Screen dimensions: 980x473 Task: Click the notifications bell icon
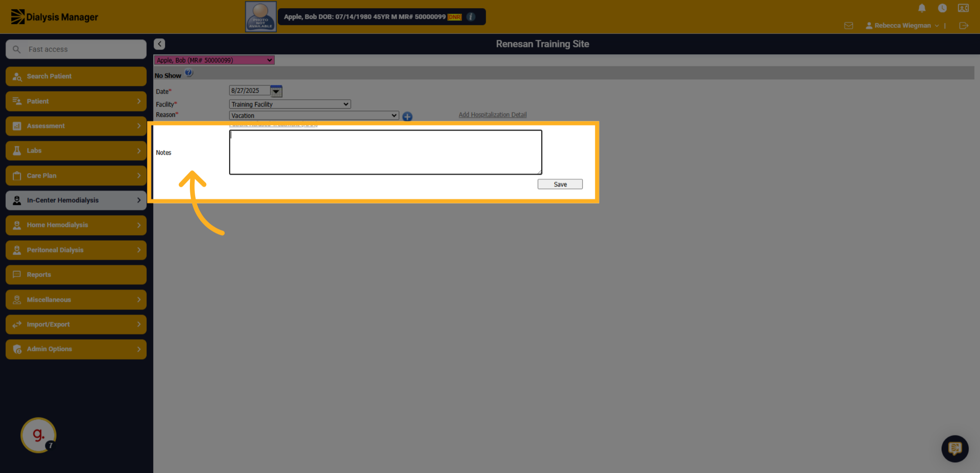tap(922, 8)
